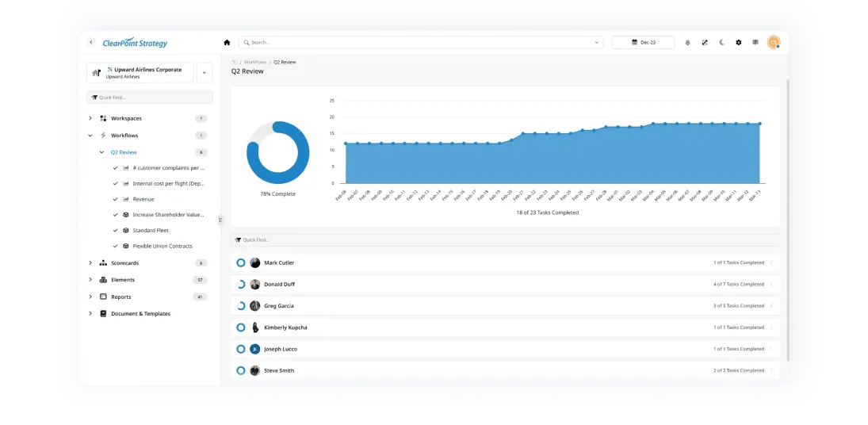Open the notifications bell
This screenshot has width=868, height=425.
pos(687,43)
